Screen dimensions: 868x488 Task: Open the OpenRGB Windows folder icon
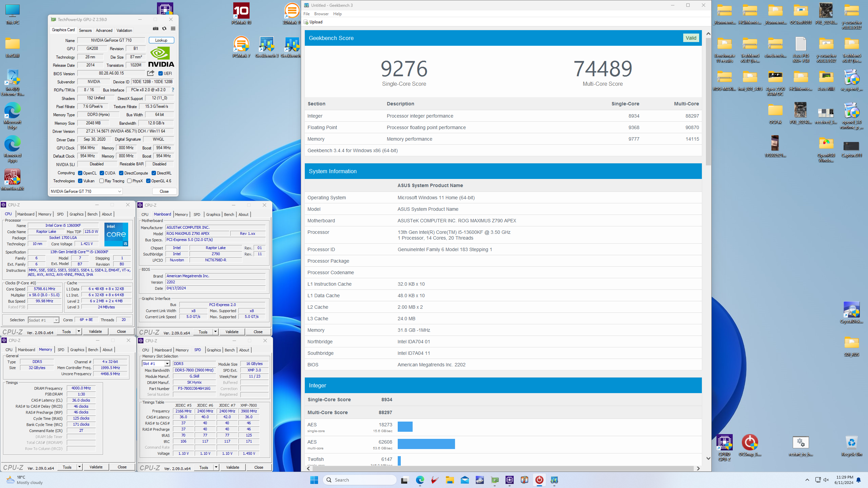point(826,149)
